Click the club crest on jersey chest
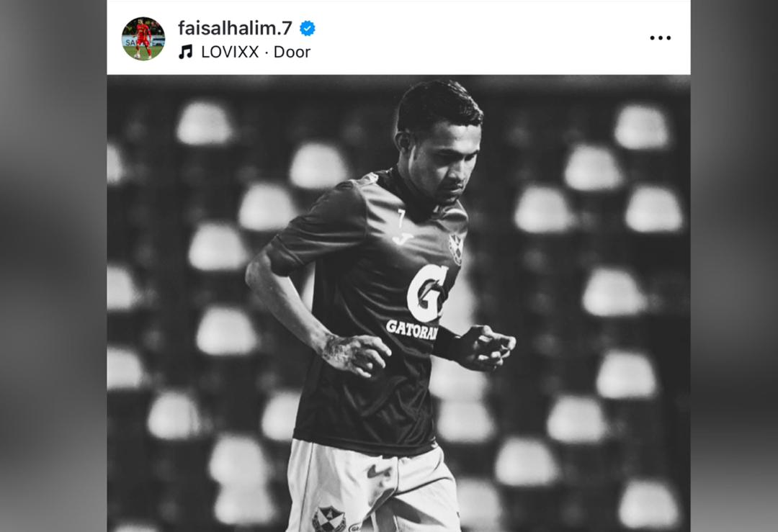Image resolution: width=778 pixels, height=532 pixels. (455, 248)
